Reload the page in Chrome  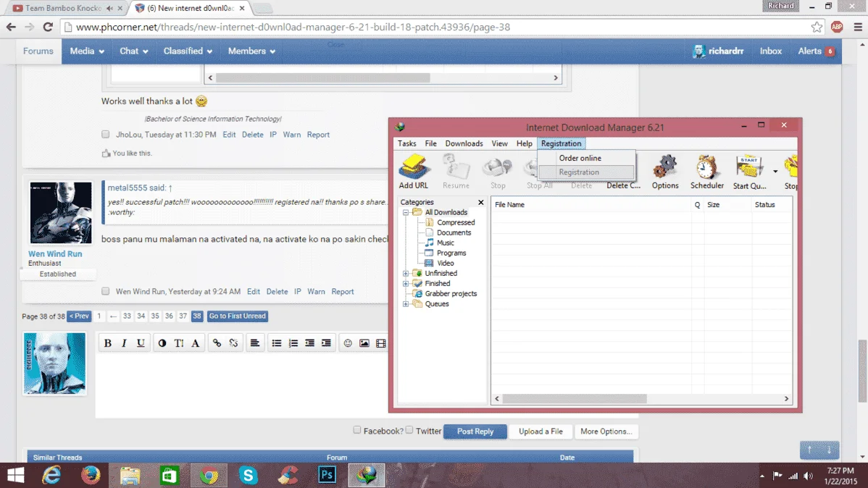[48, 27]
